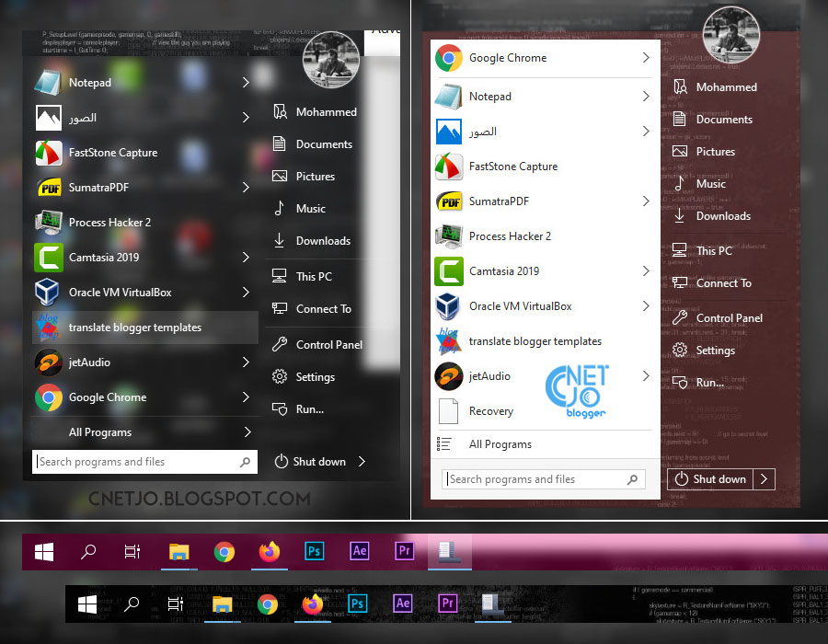The image size is (828, 644).
Task: Expand SumatraPDF submenu arrow in dark menu
Action: (x=246, y=188)
